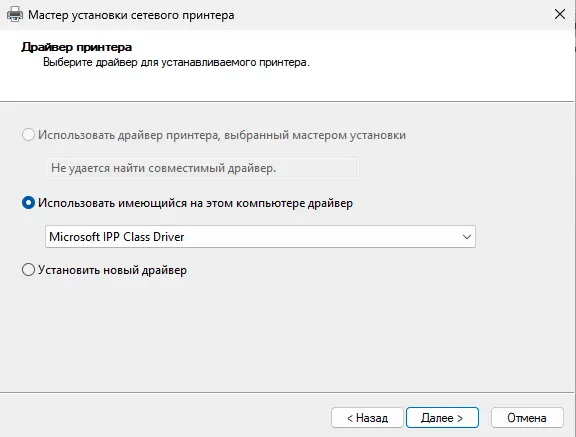
Task: Click the "Установить новый драйвер" label text
Action: tap(112, 270)
